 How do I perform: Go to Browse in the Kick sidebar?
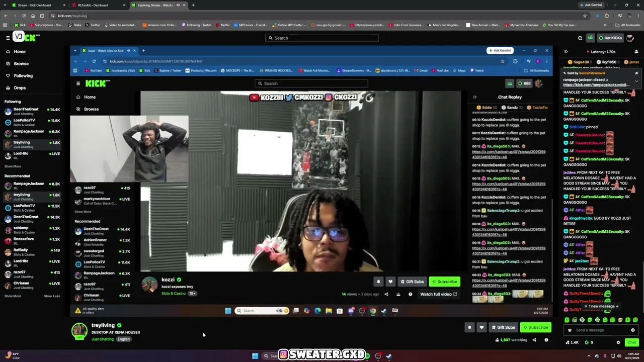(x=21, y=63)
